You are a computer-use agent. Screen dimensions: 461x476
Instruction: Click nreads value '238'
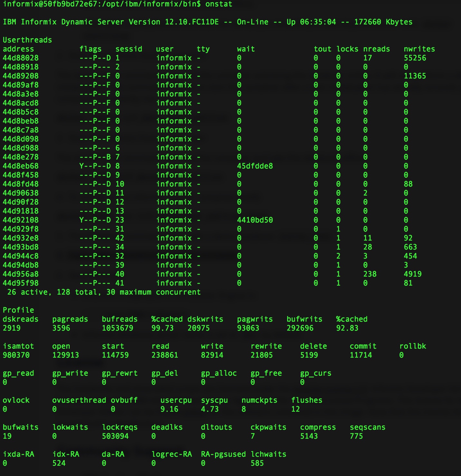point(370,274)
